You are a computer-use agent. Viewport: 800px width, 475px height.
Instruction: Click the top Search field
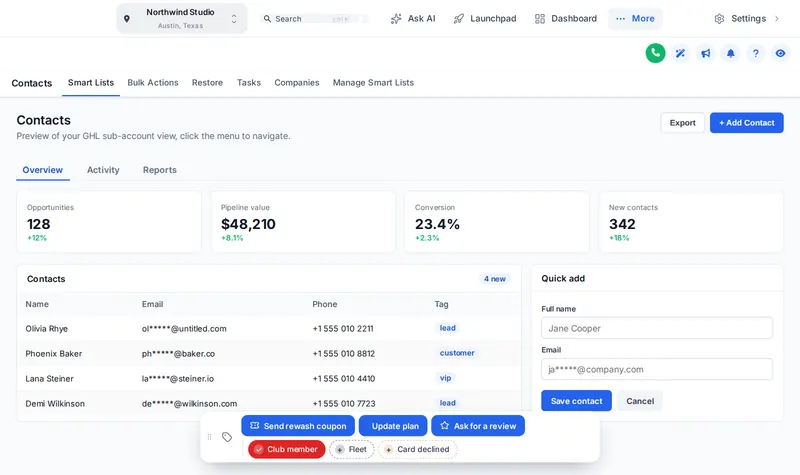point(314,18)
